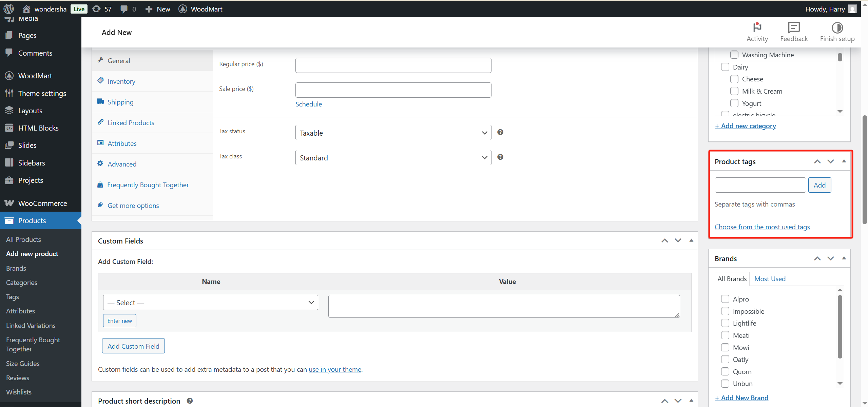Click inside the product tags input field
The height and width of the screenshot is (407, 868).
[x=760, y=185]
